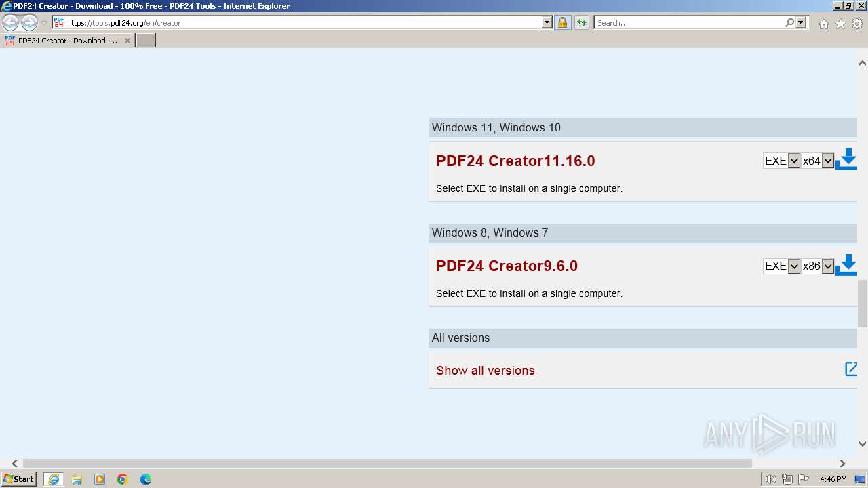This screenshot has height=488, width=868.
Task: Click the address bar URL field
Action: [x=304, y=22]
